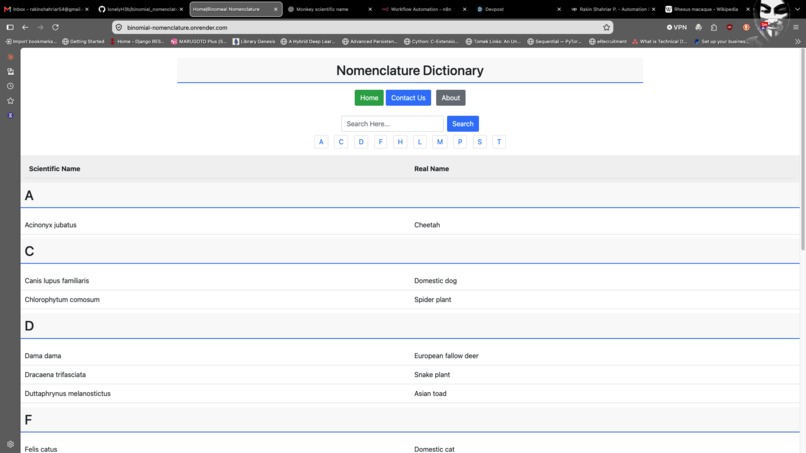Screen dimensions: 806x453
Task: Click the blue Search button
Action: pos(463,124)
